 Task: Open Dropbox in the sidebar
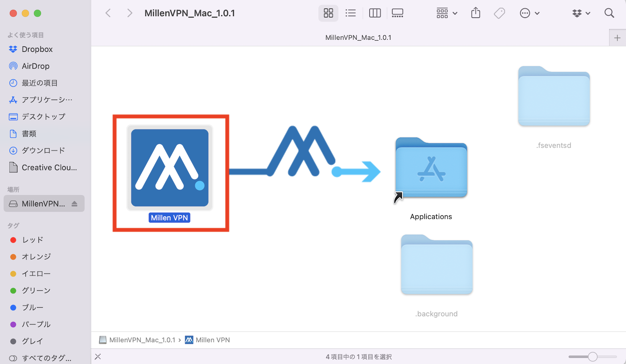(x=44, y=49)
